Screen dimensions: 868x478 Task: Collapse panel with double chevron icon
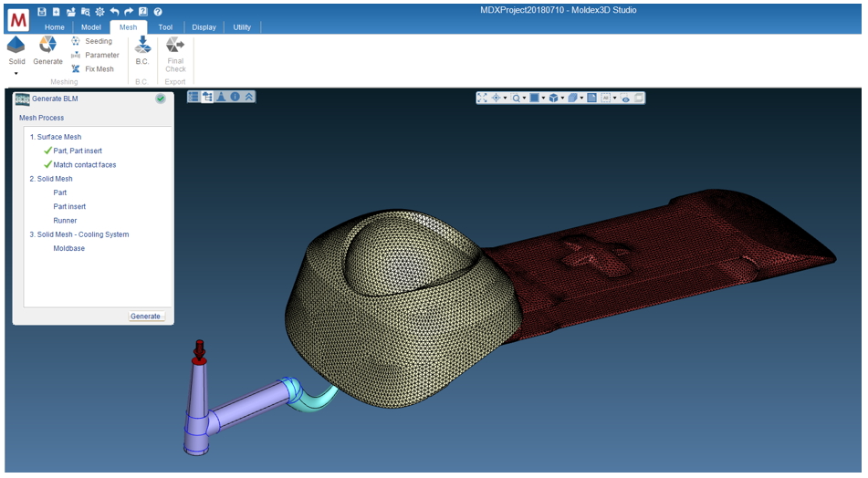(x=249, y=97)
